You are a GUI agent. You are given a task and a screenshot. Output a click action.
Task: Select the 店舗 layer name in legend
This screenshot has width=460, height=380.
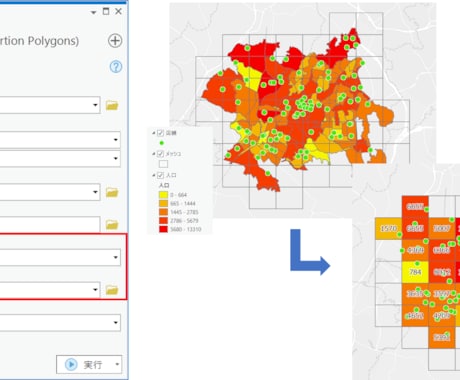coord(171,133)
